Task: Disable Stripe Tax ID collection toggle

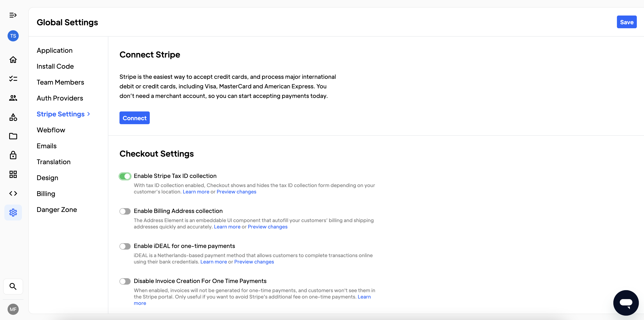Action: (x=125, y=176)
